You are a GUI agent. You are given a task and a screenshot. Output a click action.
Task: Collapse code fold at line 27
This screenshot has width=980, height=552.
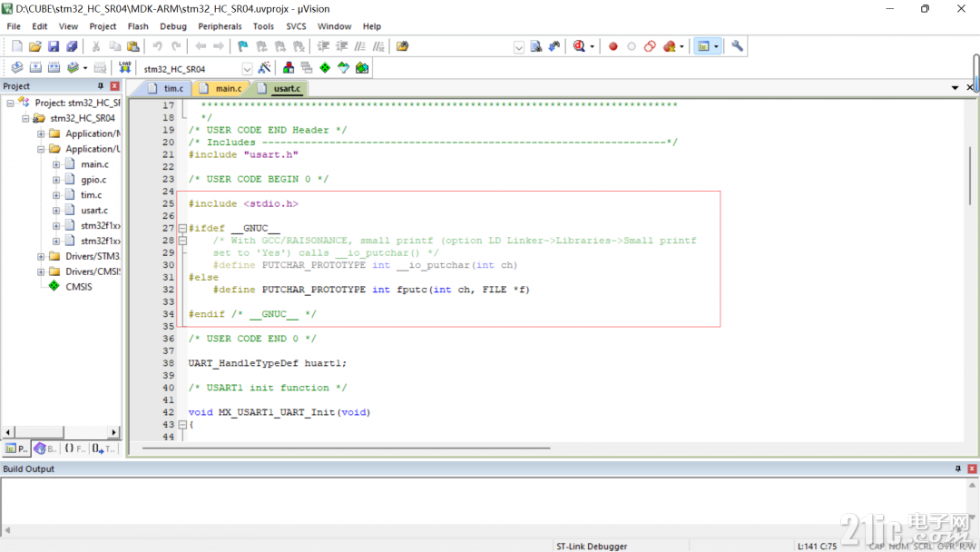click(x=182, y=228)
